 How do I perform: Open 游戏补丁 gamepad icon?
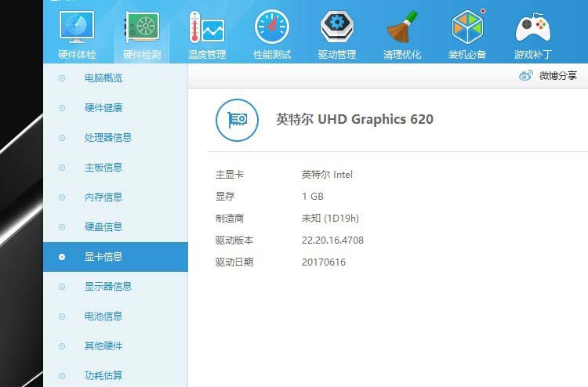point(532,27)
